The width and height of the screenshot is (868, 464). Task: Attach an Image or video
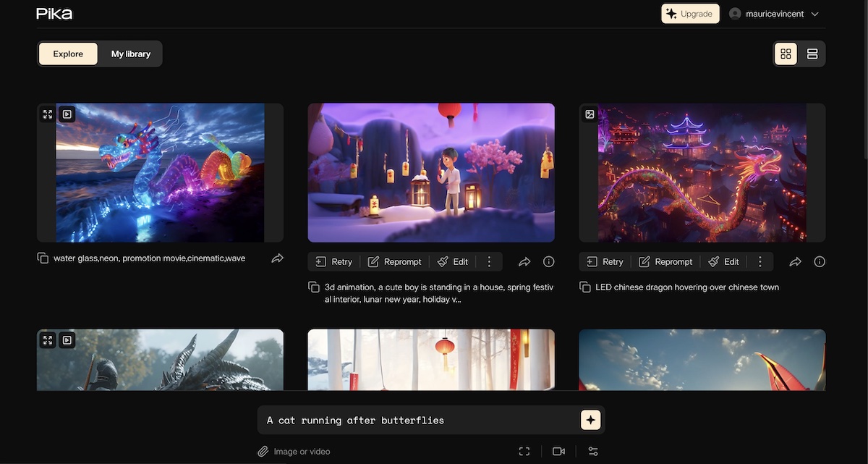pos(294,452)
